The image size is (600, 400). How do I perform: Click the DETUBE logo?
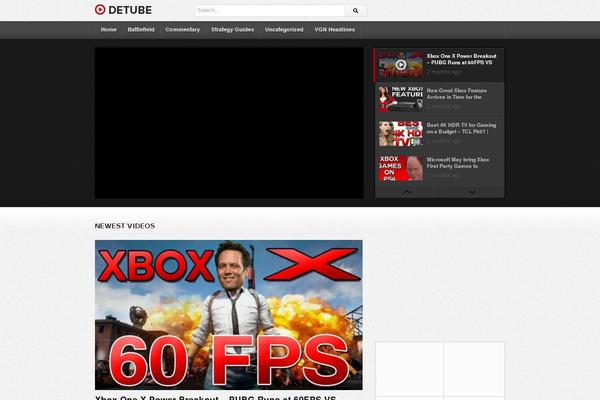[123, 10]
